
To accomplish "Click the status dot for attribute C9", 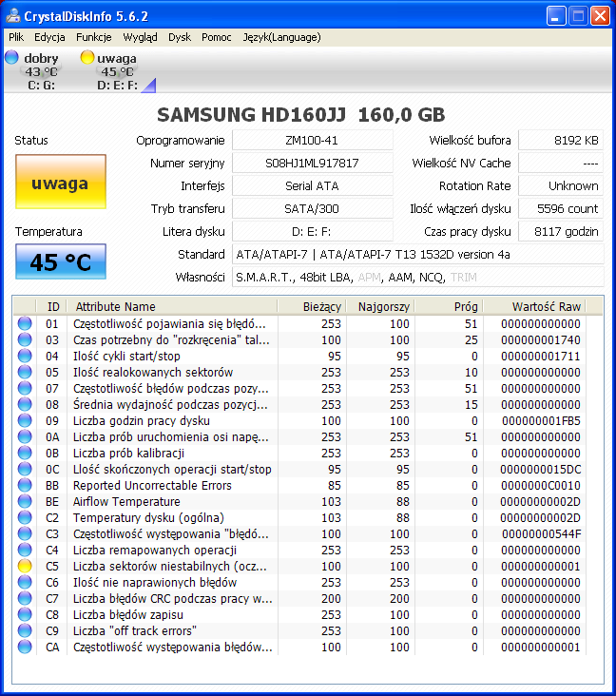I will (x=25, y=630).
